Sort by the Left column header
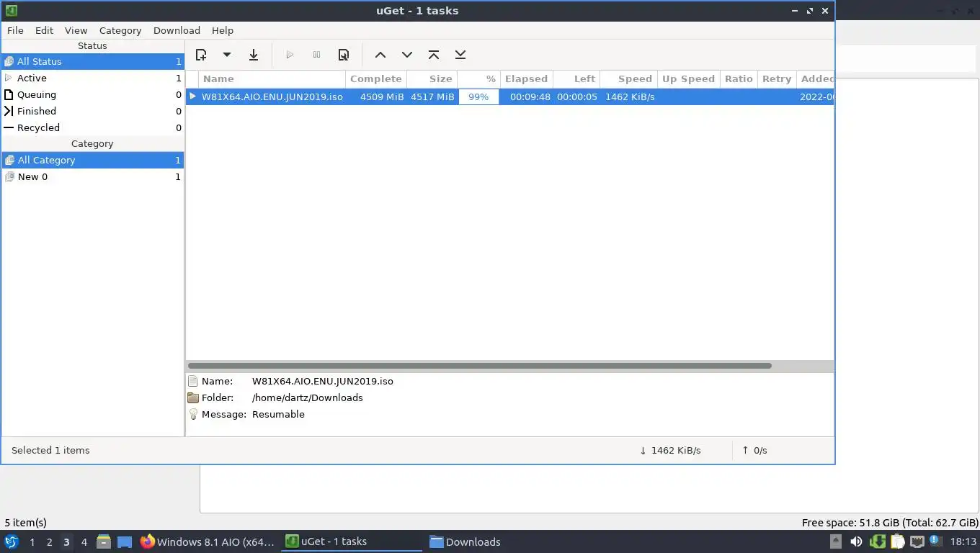 point(576,78)
